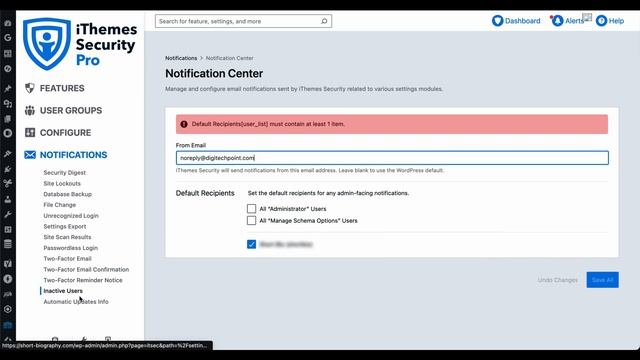This screenshot has height=360, width=640.
Task: Open the USER GROUPS menu
Action: pyautogui.click(x=71, y=110)
